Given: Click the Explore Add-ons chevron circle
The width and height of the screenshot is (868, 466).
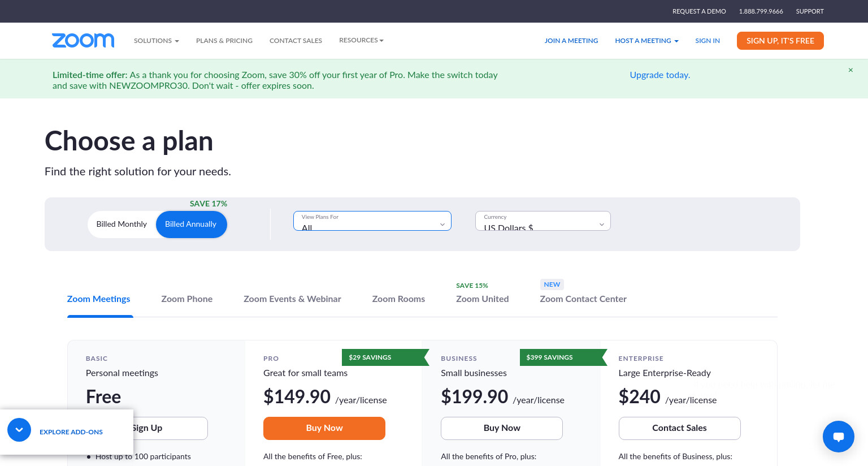Looking at the screenshot, I should [19, 430].
